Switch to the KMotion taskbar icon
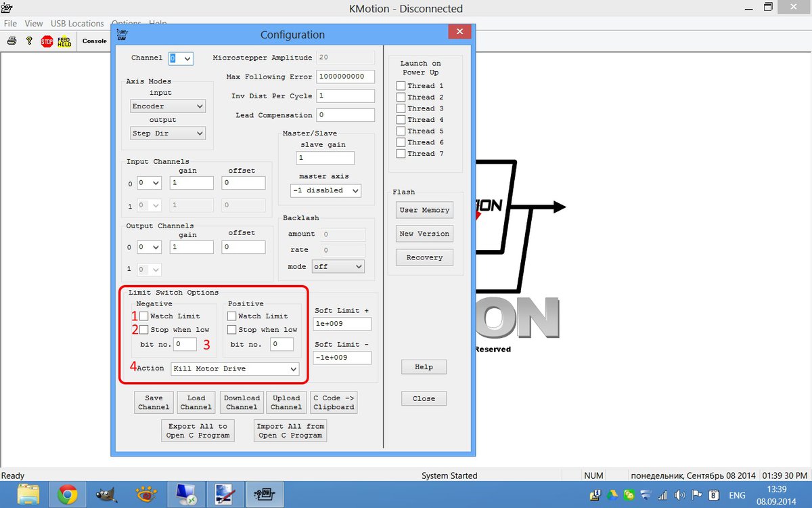The height and width of the screenshot is (508, 812). pos(263,495)
